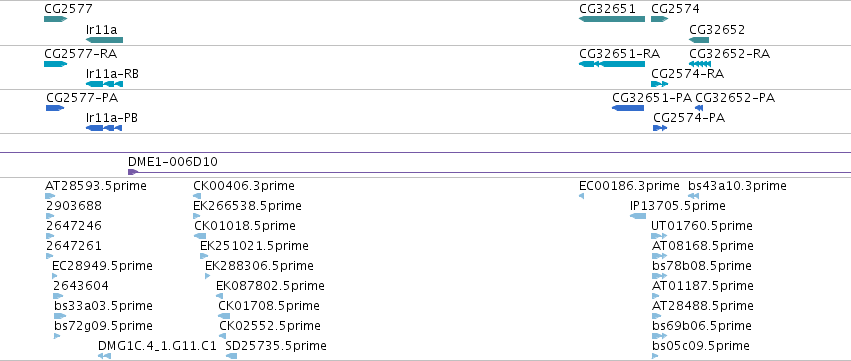This screenshot has width=851, height=361.
Task: Select the DME1-006D10 purple clone marker
Action: pyautogui.click(x=133, y=172)
